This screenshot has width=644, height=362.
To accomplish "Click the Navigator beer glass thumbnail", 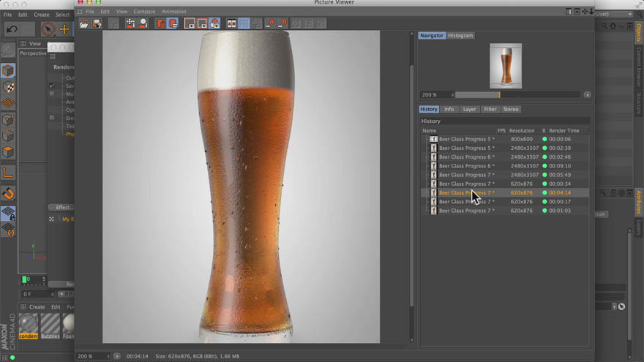I will [x=506, y=66].
